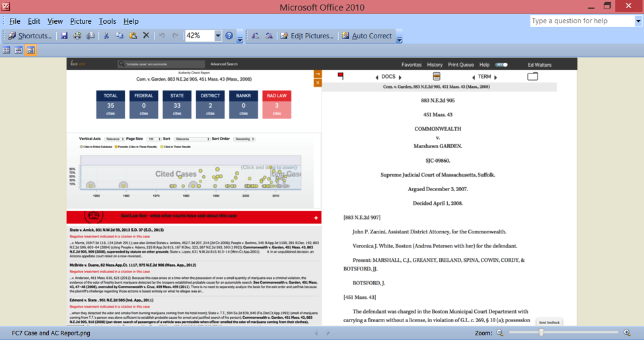Open Print Queue in the Fastcase header

pos(461,65)
